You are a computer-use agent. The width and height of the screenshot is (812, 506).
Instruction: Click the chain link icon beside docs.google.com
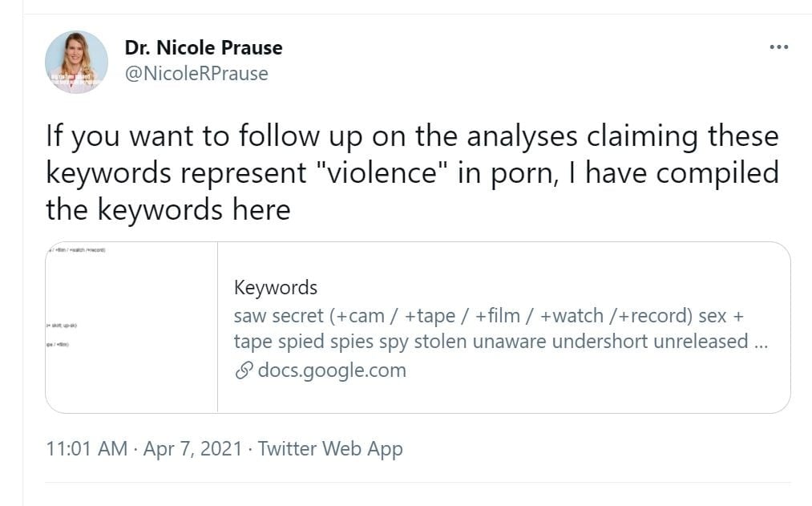[243, 370]
